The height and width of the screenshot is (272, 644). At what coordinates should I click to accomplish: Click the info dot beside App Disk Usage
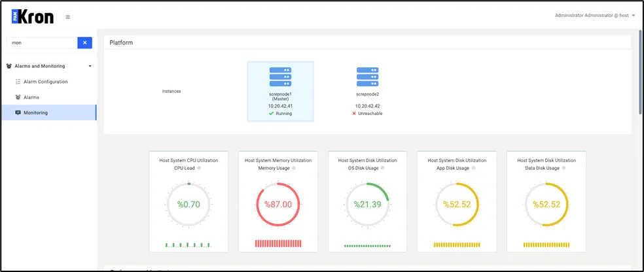click(x=473, y=168)
